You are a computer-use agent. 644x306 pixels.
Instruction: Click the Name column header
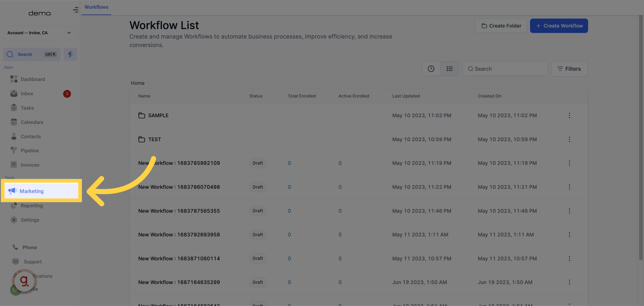[144, 96]
